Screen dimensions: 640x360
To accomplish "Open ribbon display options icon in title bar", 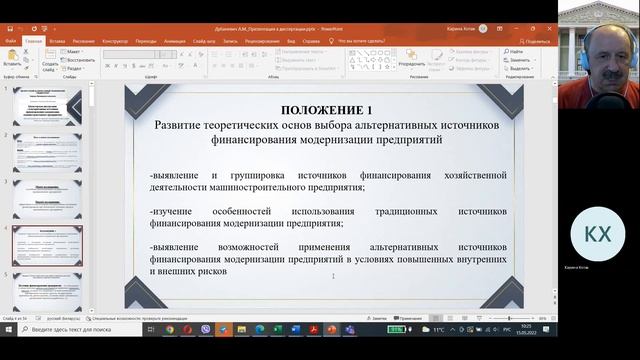I will point(500,29).
